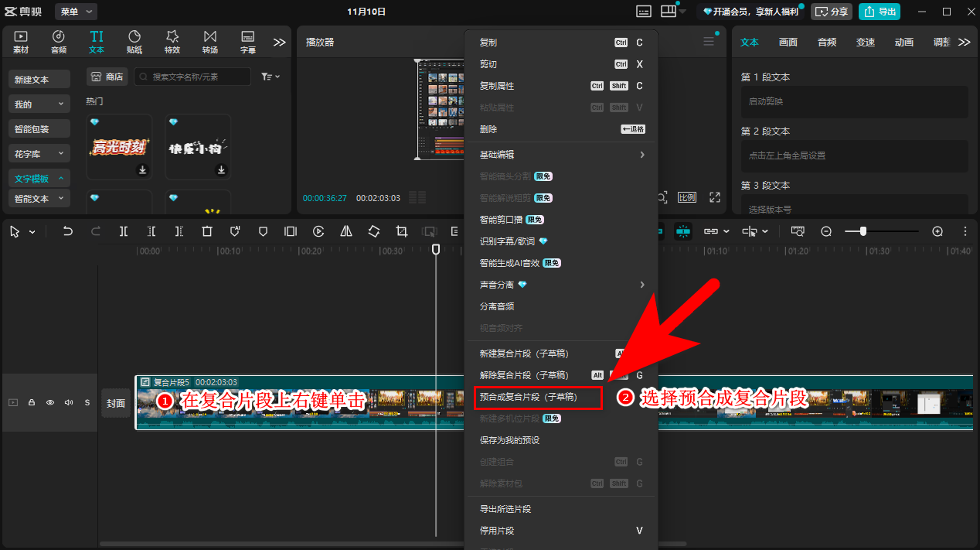Click the delete trash icon in timeline toolbar
980x550 pixels.
[207, 231]
